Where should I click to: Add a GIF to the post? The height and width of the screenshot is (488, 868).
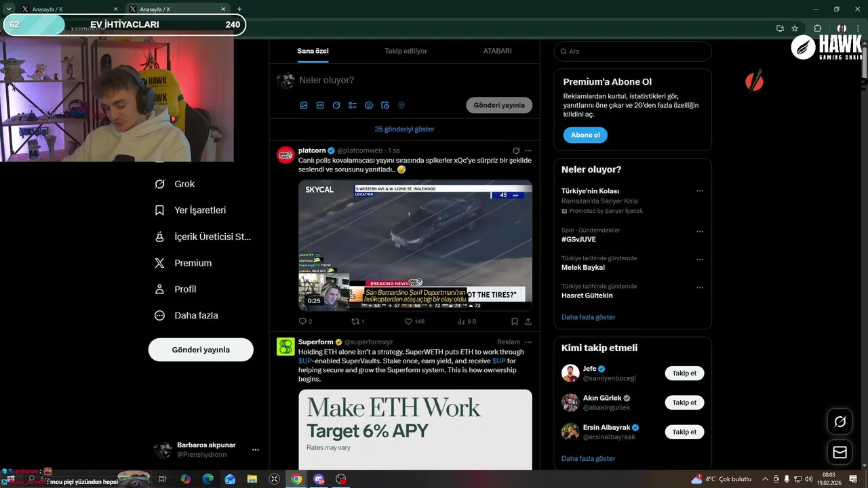(320, 106)
